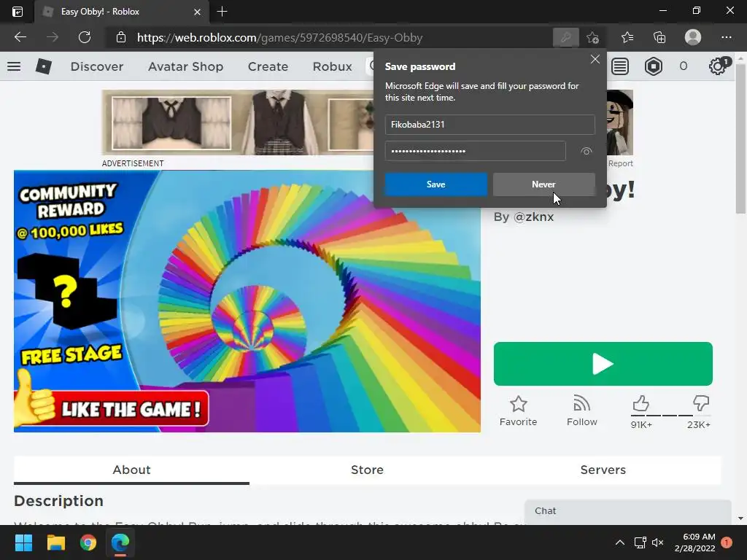The image size is (747, 560).
Task: Favorite the Easy Obby game
Action: click(519, 411)
